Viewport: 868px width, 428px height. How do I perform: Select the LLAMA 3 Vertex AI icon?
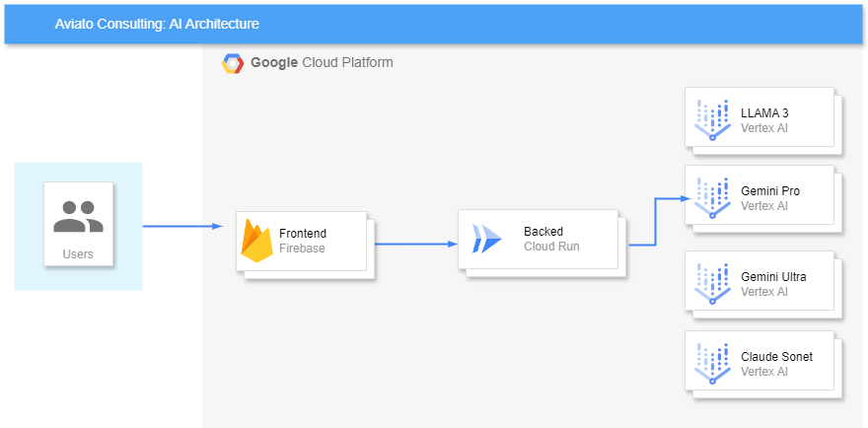[x=712, y=120]
